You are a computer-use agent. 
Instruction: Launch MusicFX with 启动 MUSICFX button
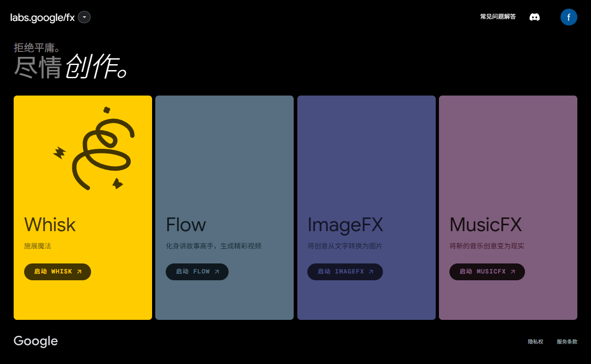(487, 272)
